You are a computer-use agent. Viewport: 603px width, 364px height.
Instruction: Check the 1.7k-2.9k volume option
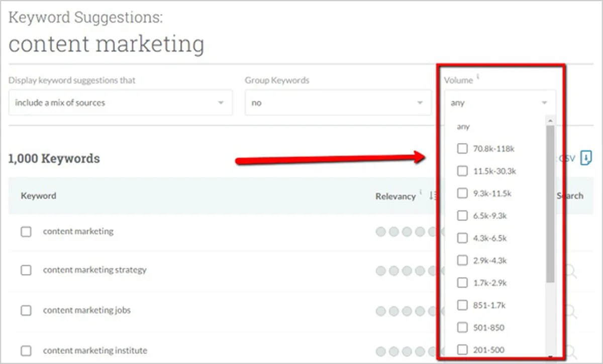coord(462,283)
